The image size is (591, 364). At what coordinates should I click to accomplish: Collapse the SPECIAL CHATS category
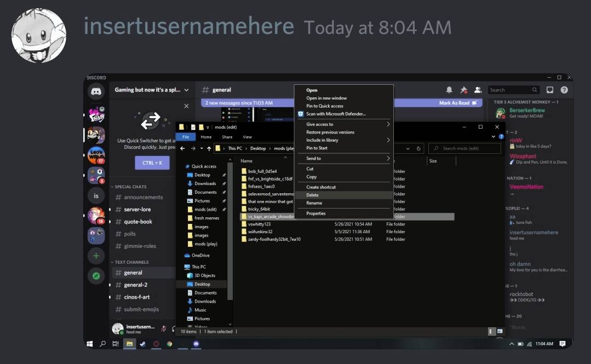point(130,187)
